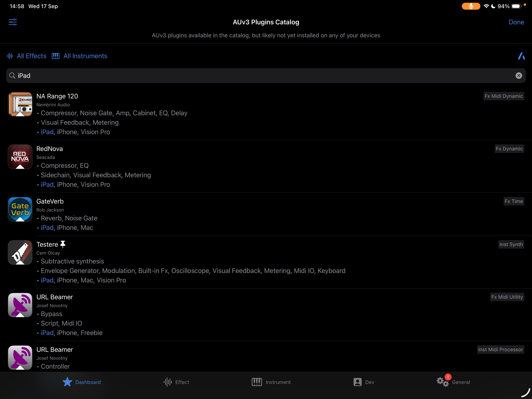The height and width of the screenshot is (399, 532).
Task: Tap the Fx Midi Dynamic tag
Action: (503, 96)
